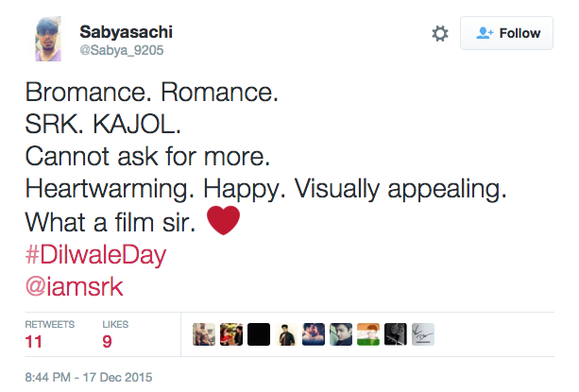This screenshot has height=392, width=579.
Task: Open the second liker avatar
Action: pos(230,334)
